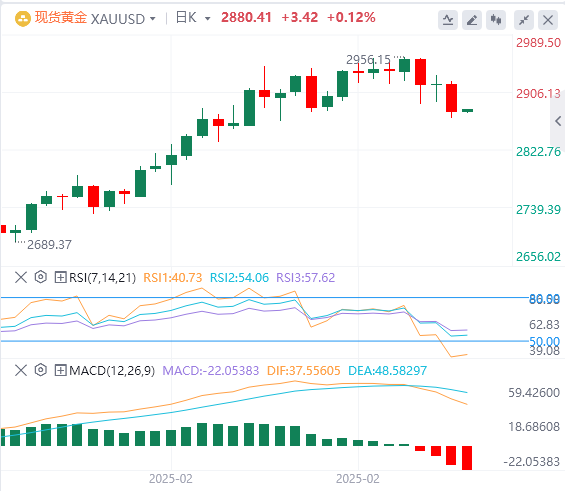565x491 pixels.
Task: Click the high price label 2956.15
Action: 368,59
